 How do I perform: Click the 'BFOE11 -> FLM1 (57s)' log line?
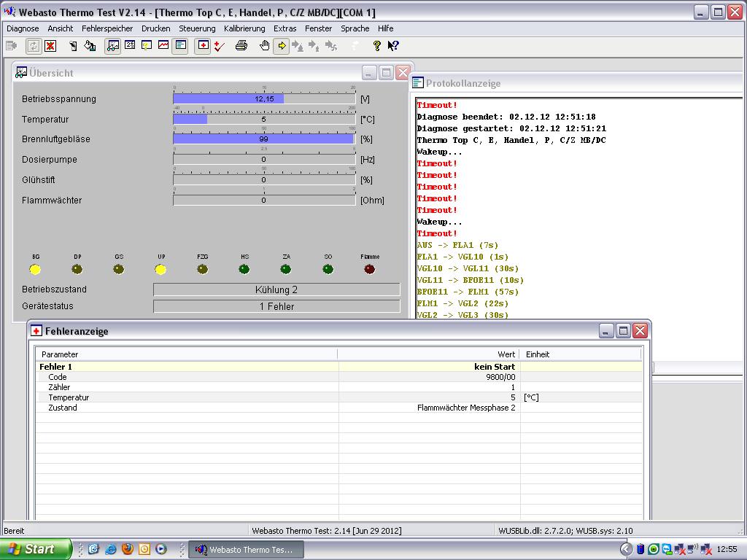468,292
